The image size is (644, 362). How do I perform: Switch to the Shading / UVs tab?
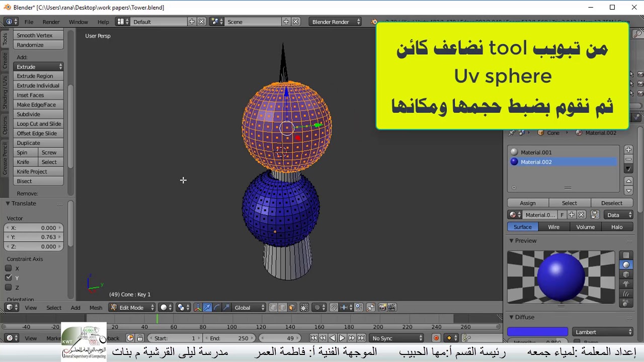click(x=5, y=93)
